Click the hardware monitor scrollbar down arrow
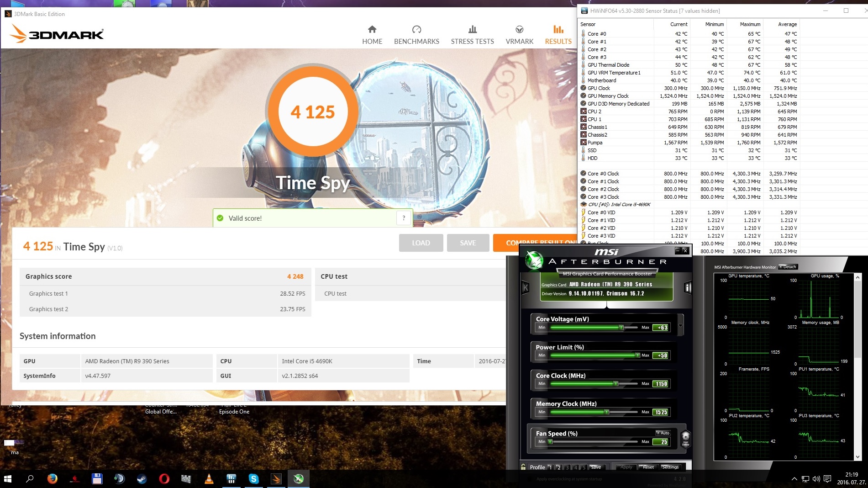Screen dimensions: 868x488 tap(858, 456)
